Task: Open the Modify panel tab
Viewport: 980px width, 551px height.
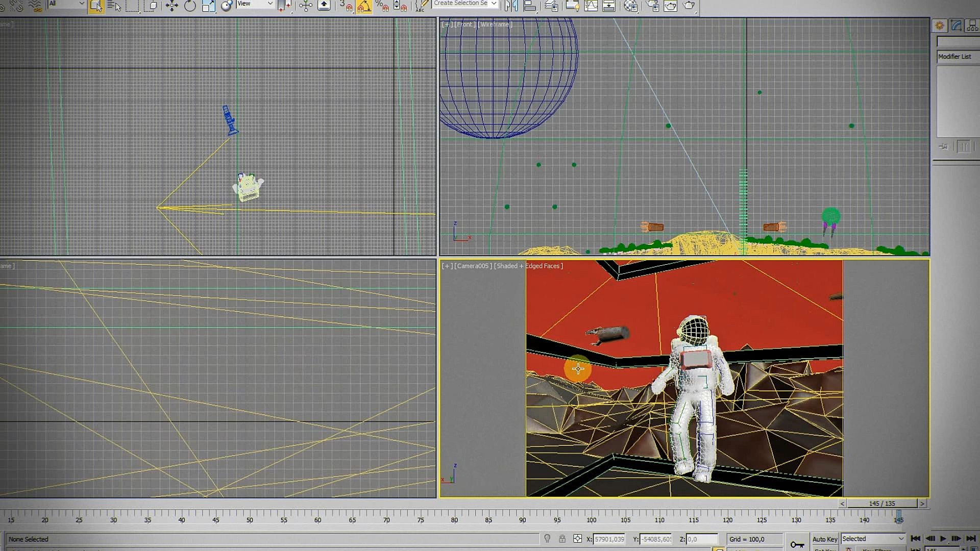Action: (956, 26)
